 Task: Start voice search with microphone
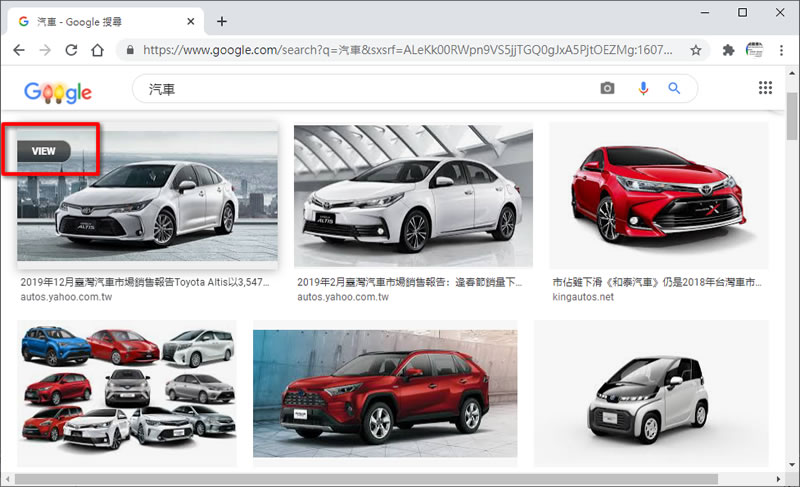click(643, 88)
